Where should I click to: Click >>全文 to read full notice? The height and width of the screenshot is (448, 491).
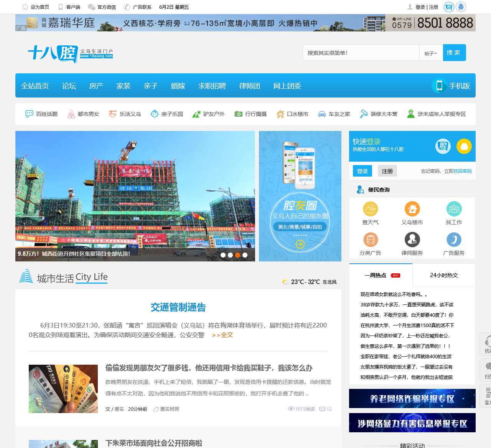click(x=222, y=335)
